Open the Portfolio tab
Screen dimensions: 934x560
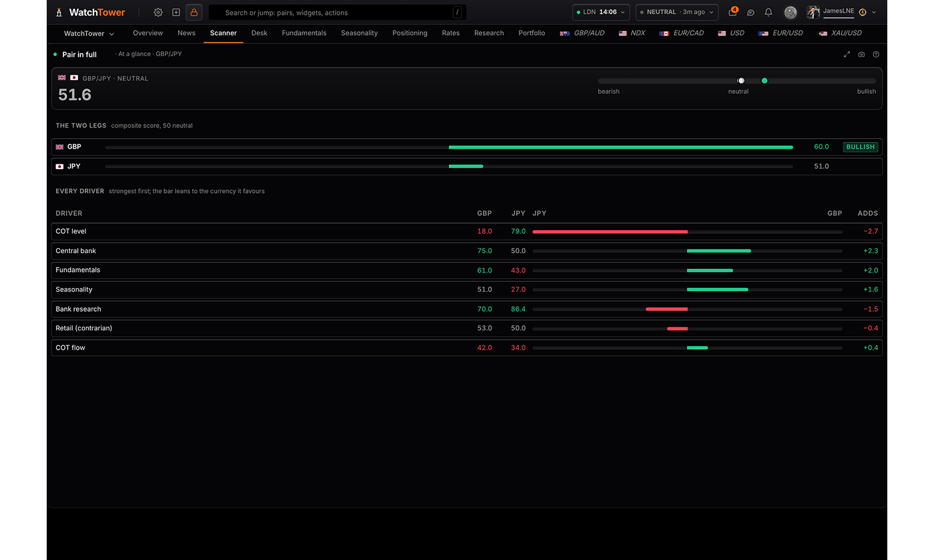pyautogui.click(x=532, y=33)
